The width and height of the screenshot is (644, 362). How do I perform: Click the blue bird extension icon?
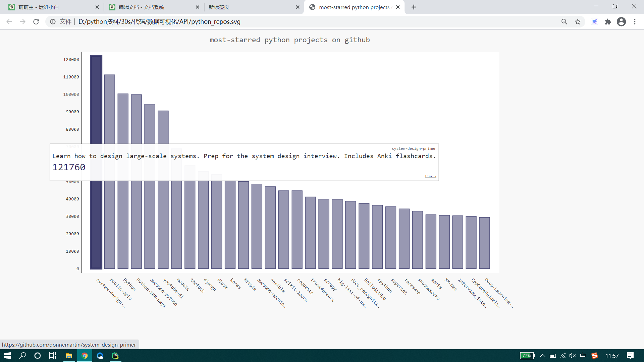tap(595, 22)
